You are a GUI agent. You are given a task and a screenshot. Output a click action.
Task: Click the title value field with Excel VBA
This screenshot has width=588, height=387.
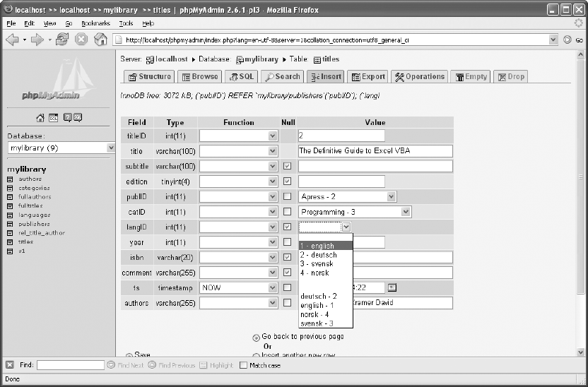pyautogui.click(x=375, y=151)
